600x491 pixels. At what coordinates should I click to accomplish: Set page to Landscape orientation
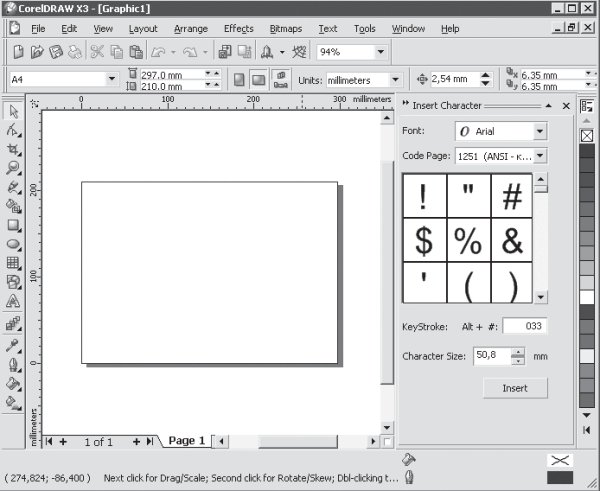259,80
